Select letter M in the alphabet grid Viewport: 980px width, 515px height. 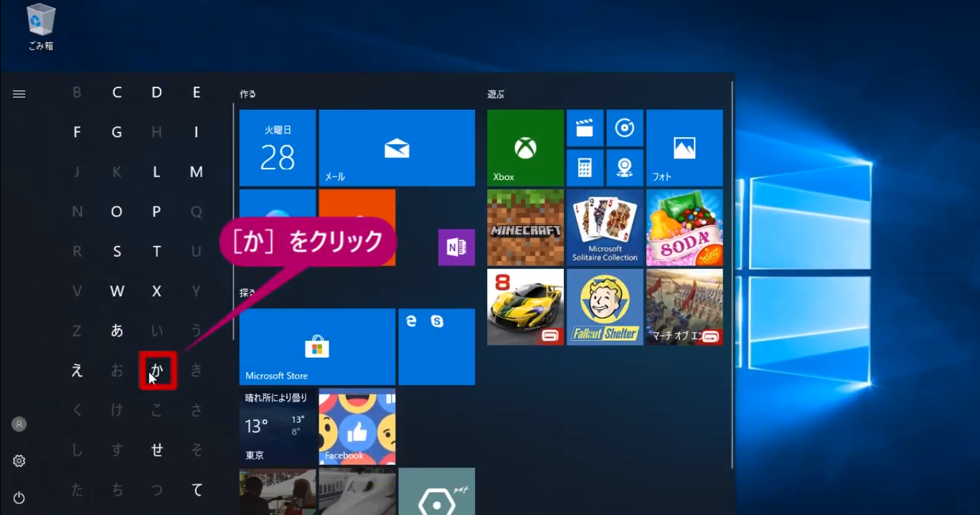coord(197,172)
